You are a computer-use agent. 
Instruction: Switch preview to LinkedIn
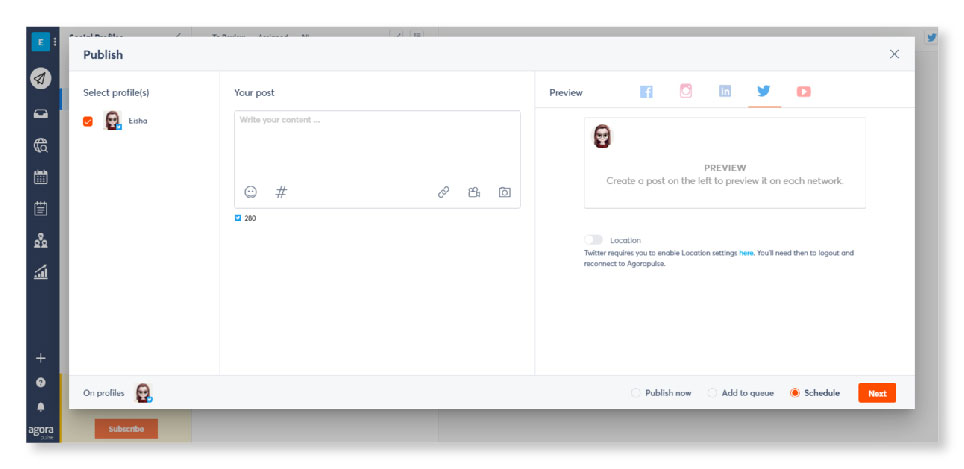[x=725, y=92]
